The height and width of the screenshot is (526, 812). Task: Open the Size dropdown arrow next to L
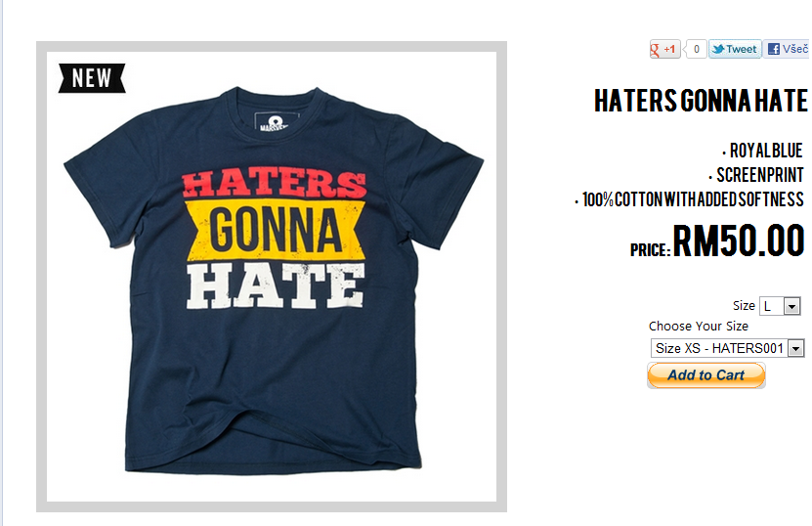pos(791,306)
